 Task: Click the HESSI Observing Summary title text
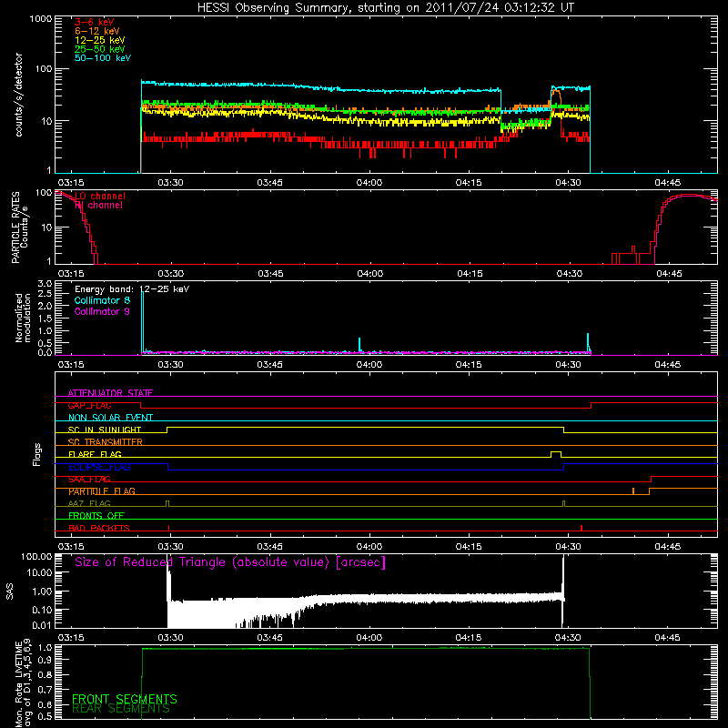click(x=386, y=8)
